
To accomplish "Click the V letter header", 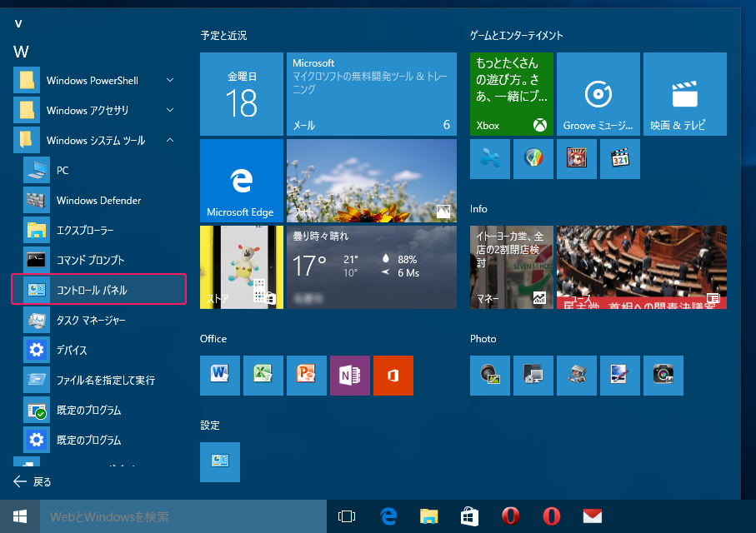I will [18, 23].
